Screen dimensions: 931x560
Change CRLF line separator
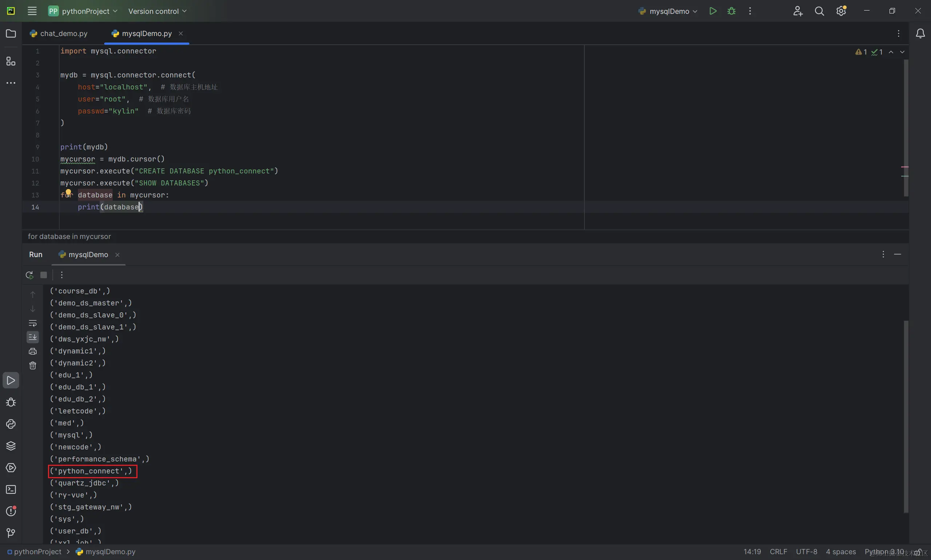tap(779, 552)
